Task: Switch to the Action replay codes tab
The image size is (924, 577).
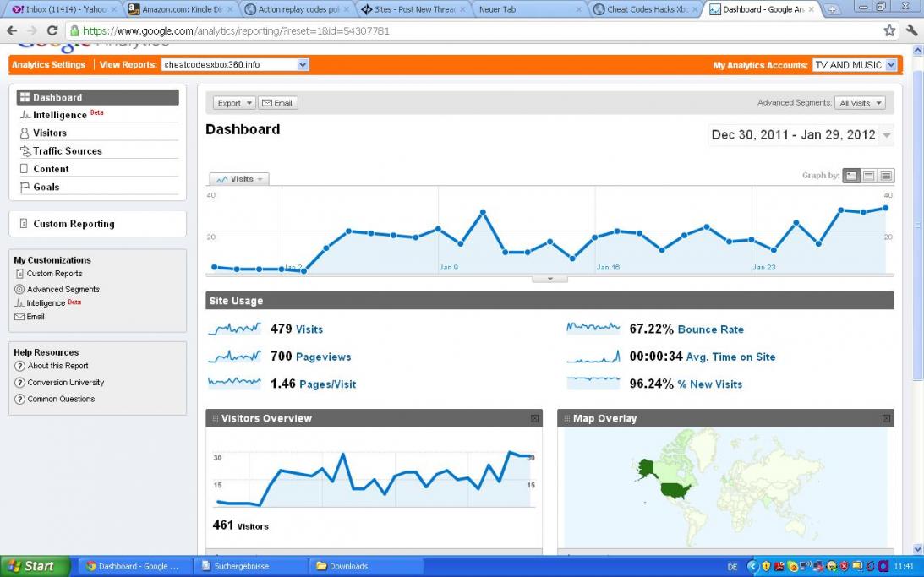Action: point(298,9)
